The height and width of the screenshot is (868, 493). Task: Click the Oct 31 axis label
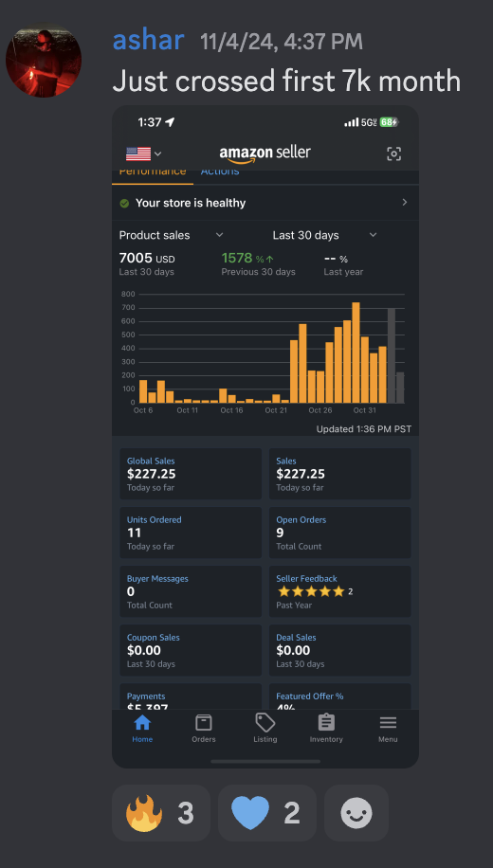(x=364, y=410)
